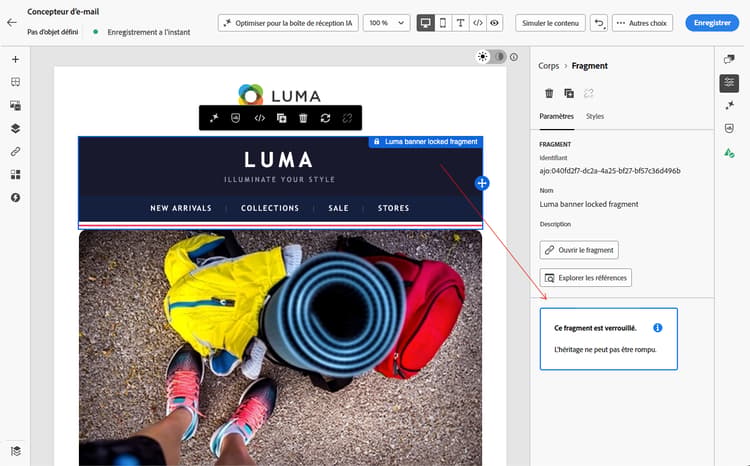The width and height of the screenshot is (750, 466).
Task: Click the Nom value 'Luma banner locked fragment'
Action: point(589,204)
